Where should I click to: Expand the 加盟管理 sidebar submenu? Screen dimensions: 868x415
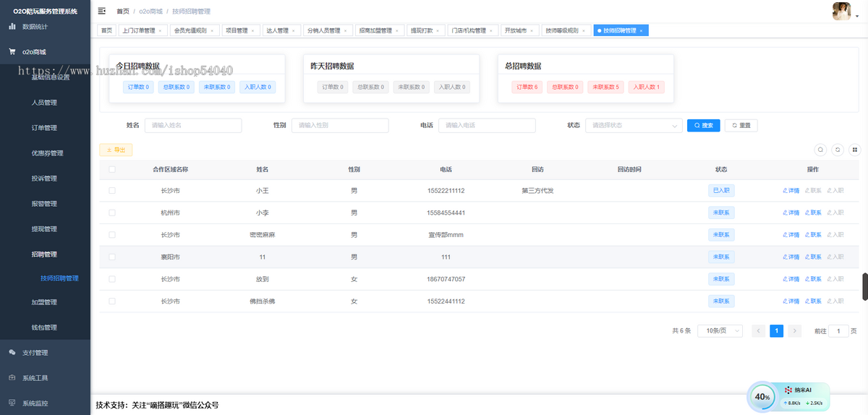[x=45, y=302]
